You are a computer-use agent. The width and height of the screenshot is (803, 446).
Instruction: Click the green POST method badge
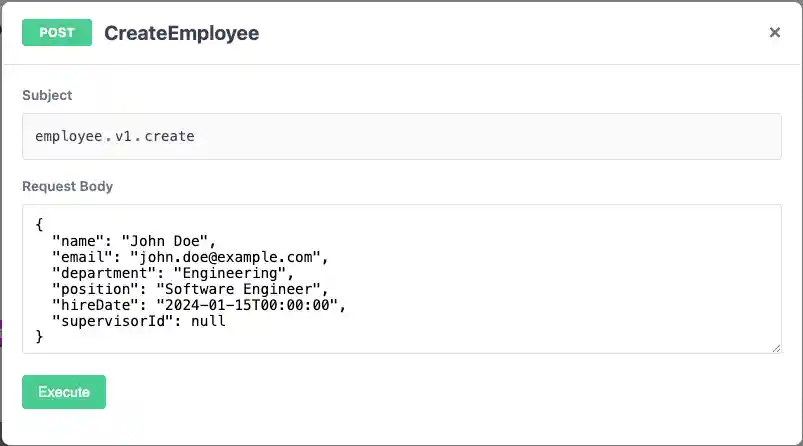click(x=57, y=33)
